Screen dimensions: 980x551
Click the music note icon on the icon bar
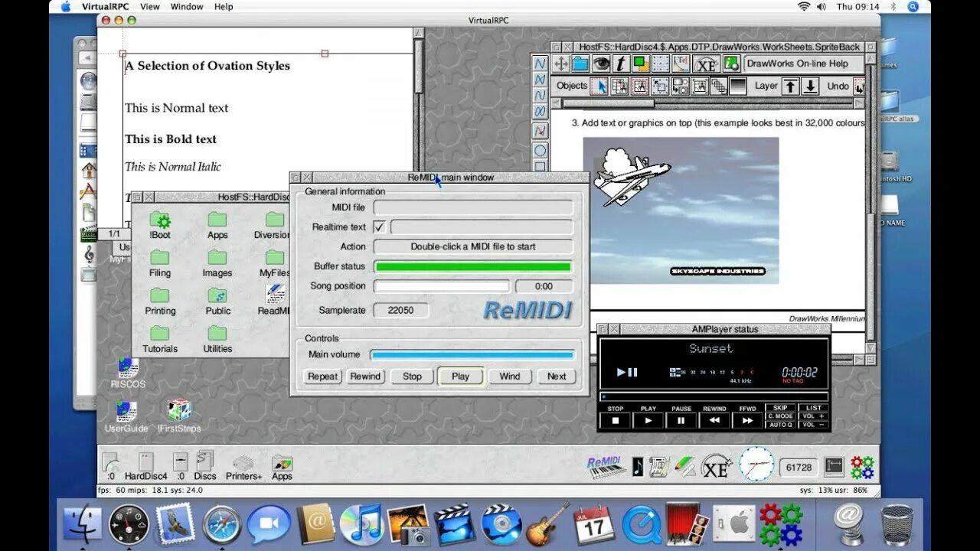click(637, 467)
